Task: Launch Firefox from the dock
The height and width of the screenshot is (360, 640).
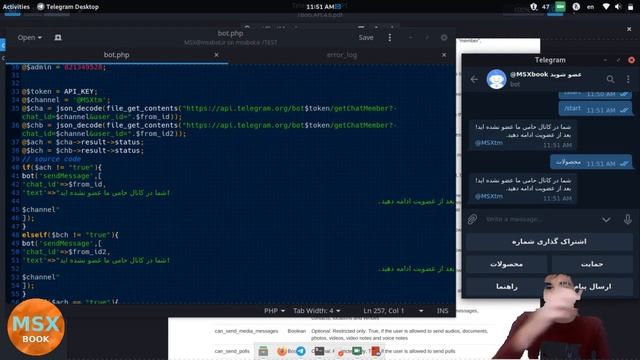Action: coord(282,351)
